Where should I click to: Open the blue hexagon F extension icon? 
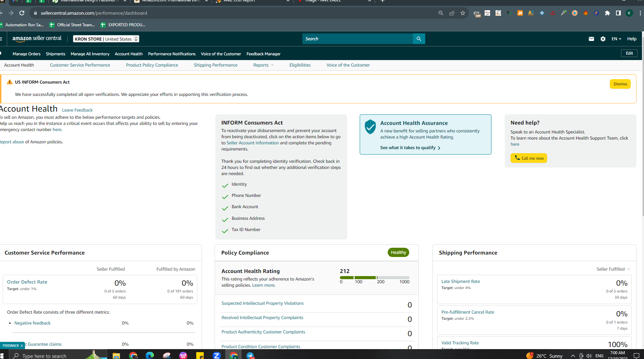pyautogui.click(x=597, y=13)
